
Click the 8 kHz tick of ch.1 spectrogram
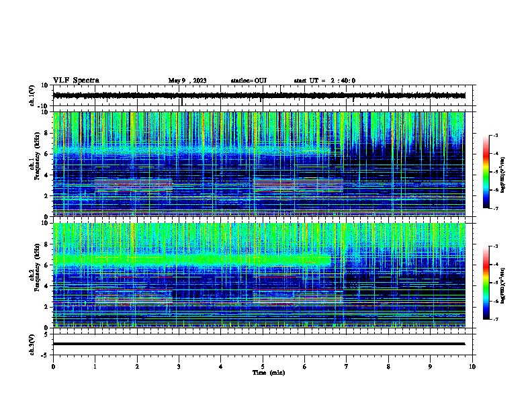[46, 133]
